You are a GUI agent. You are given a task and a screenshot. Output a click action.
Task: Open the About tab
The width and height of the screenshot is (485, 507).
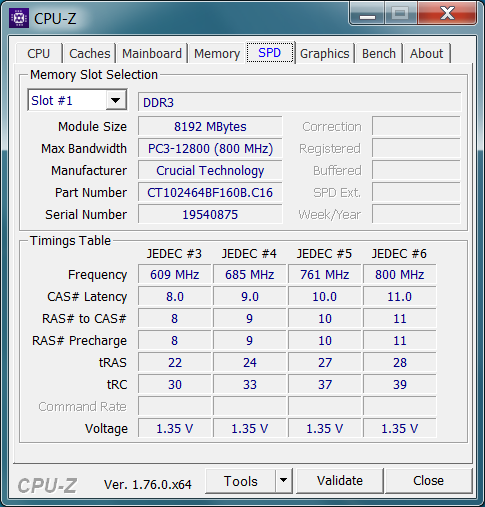point(427,53)
